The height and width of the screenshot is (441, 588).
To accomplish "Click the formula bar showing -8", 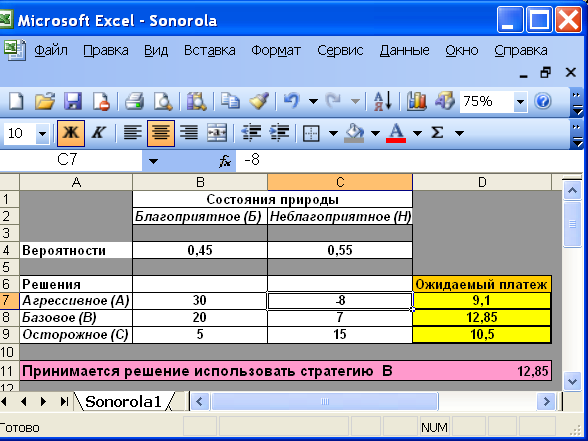I will (x=409, y=160).
